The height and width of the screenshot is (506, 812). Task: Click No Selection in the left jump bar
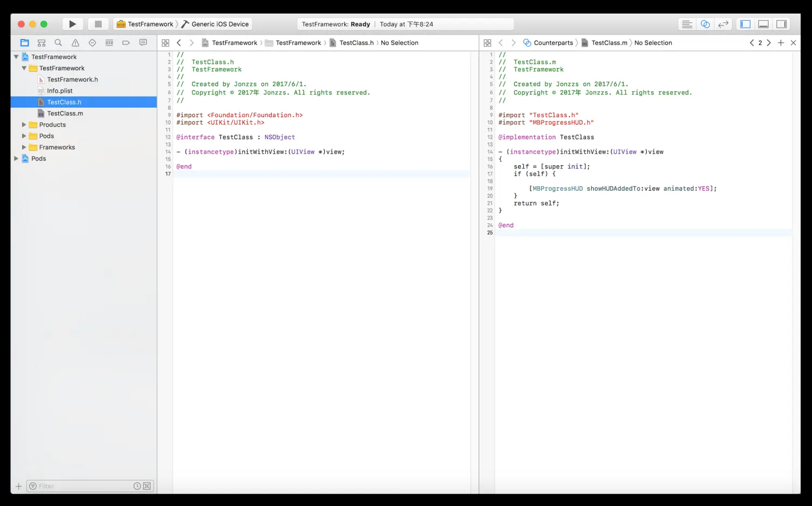[x=400, y=43]
